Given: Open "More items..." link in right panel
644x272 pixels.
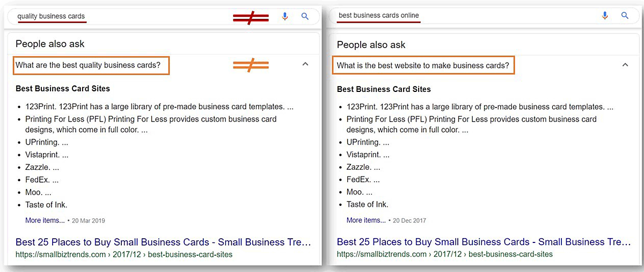Looking at the screenshot, I should click(366, 220).
